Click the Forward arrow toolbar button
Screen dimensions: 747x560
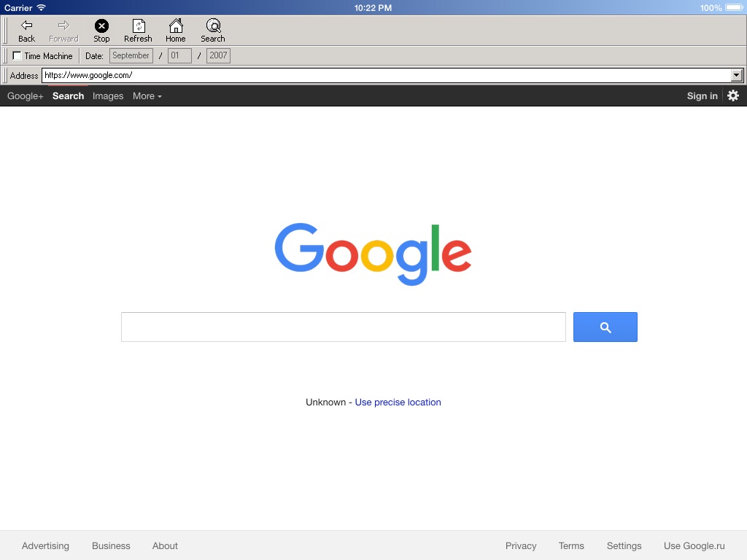point(63,31)
